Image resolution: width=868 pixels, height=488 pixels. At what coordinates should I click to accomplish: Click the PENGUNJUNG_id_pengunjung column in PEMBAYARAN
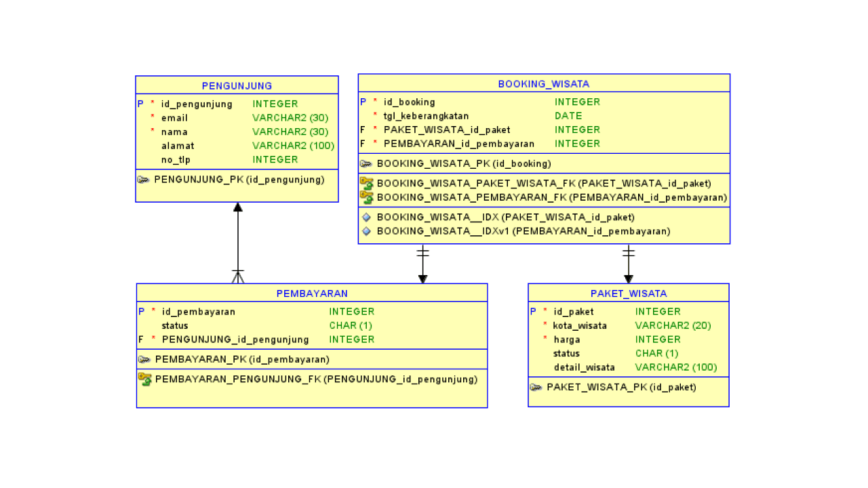[235, 340]
